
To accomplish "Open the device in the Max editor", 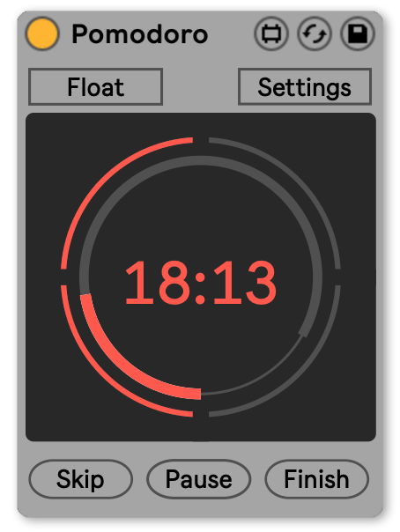I will (271, 33).
